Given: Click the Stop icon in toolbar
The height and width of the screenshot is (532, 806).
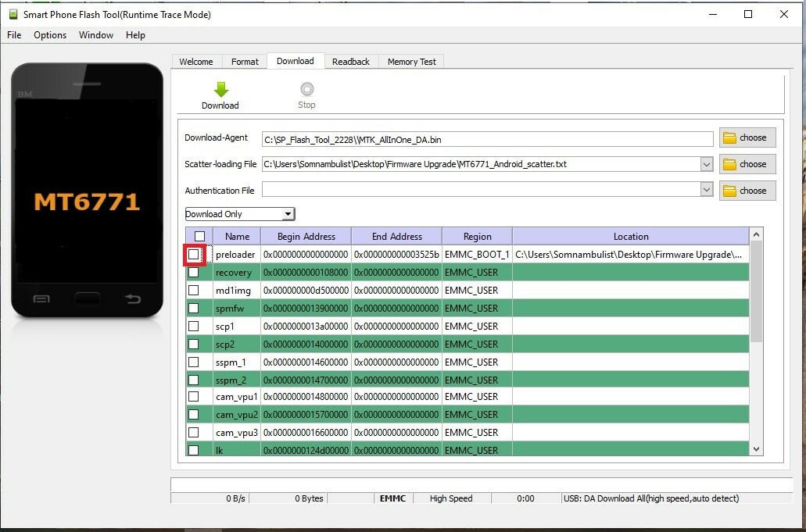Looking at the screenshot, I should [306, 90].
